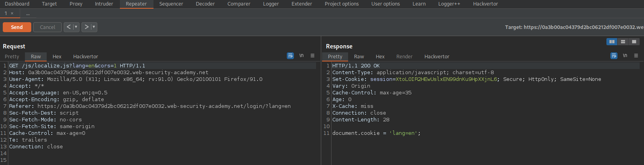The width and height of the screenshot is (644, 165).
Task: Click the Referer header line
Action: point(150,106)
